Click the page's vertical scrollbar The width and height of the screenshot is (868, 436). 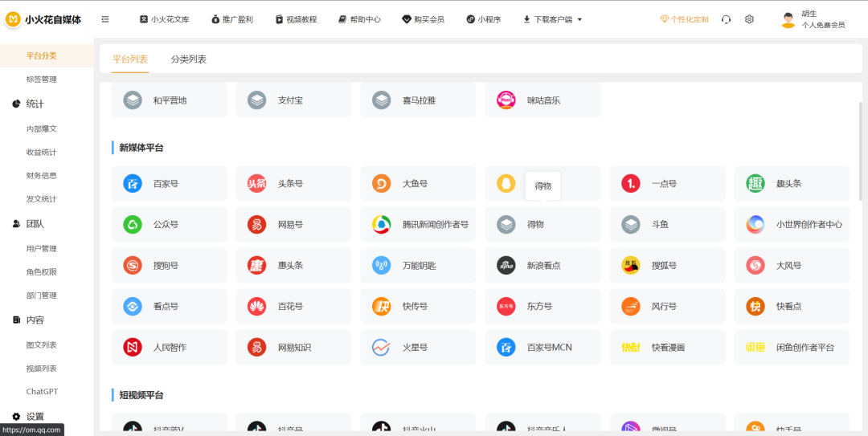(x=860, y=150)
